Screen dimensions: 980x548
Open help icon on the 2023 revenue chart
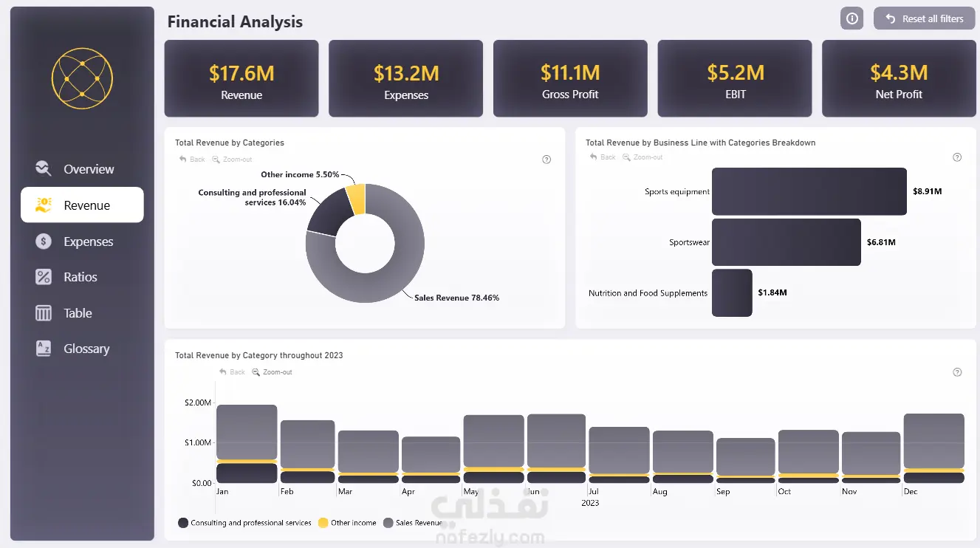click(957, 372)
